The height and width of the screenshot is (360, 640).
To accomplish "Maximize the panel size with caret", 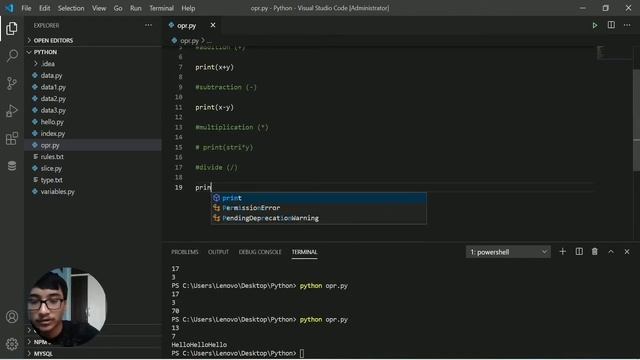I will [x=611, y=252].
